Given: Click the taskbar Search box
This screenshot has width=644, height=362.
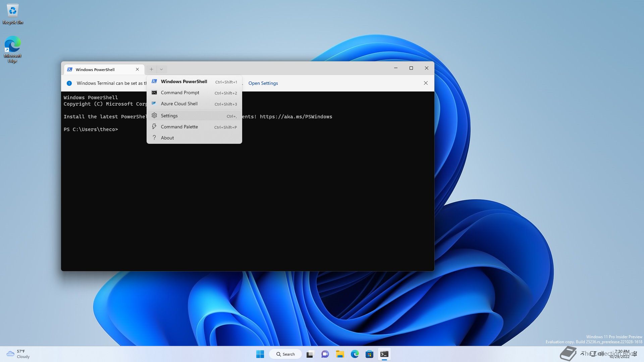Looking at the screenshot, I should (x=285, y=354).
